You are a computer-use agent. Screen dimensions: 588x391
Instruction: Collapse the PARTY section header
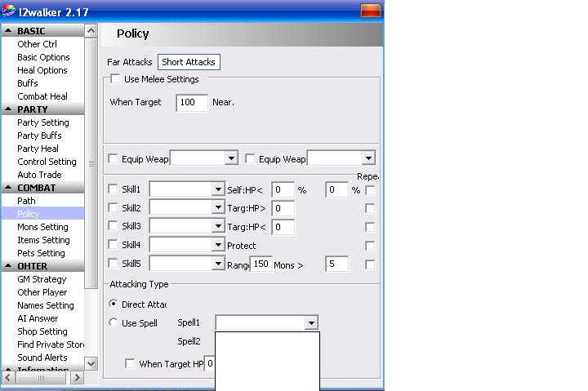coord(42,109)
